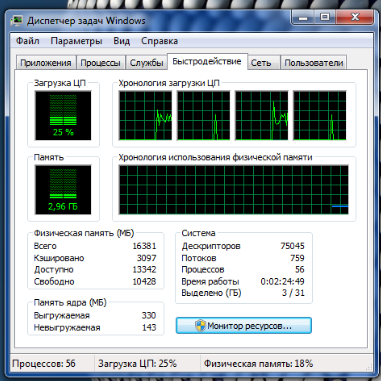Click the physical memory usage history graph
Screen dimensions: 381x381
pyautogui.click(x=234, y=190)
